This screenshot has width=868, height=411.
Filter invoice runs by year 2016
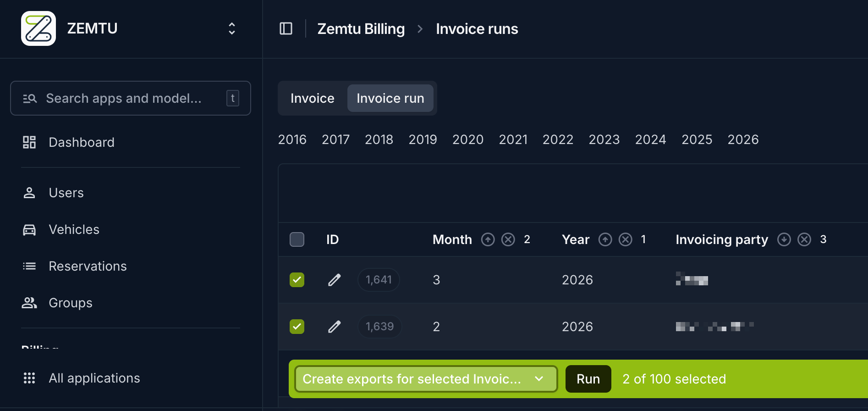292,139
